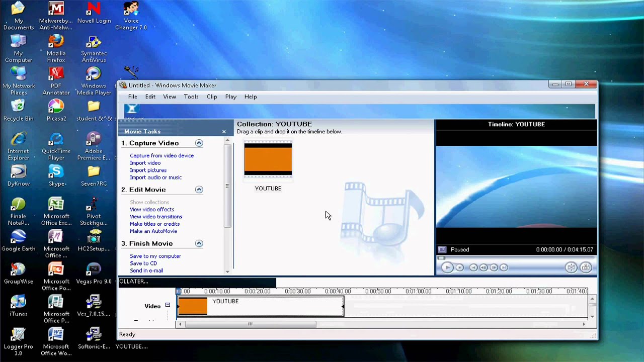The image size is (644, 362).
Task: Select the YOUTUBE clip on the timeline
Action: (x=261, y=306)
